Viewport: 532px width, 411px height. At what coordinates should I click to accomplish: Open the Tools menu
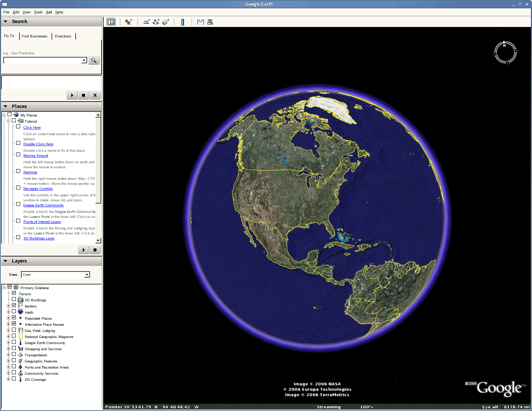click(x=38, y=12)
